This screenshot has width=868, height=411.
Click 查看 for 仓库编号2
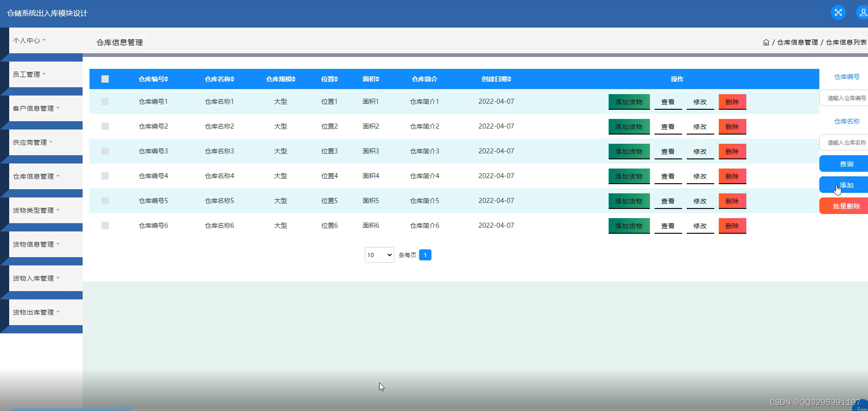668,127
